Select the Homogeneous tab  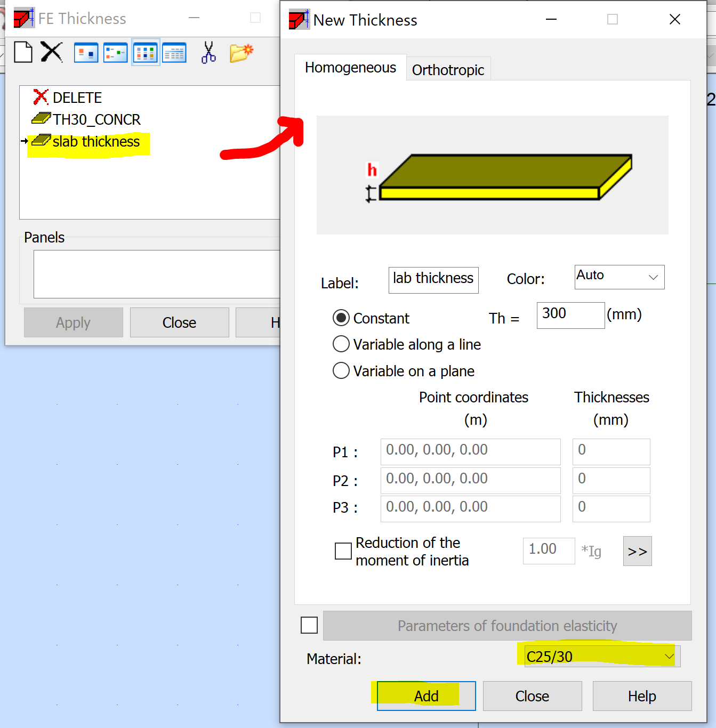click(x=350, y=67)
